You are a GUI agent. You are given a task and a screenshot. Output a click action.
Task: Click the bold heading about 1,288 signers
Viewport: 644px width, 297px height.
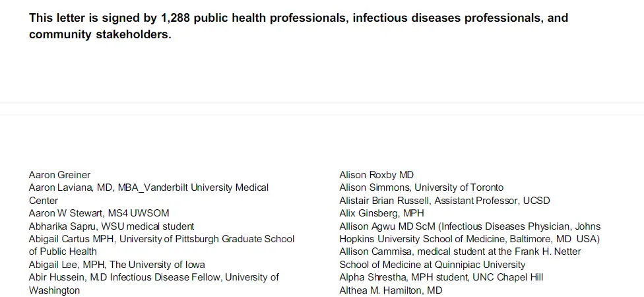pyautogui.click(x=298, y=18)
